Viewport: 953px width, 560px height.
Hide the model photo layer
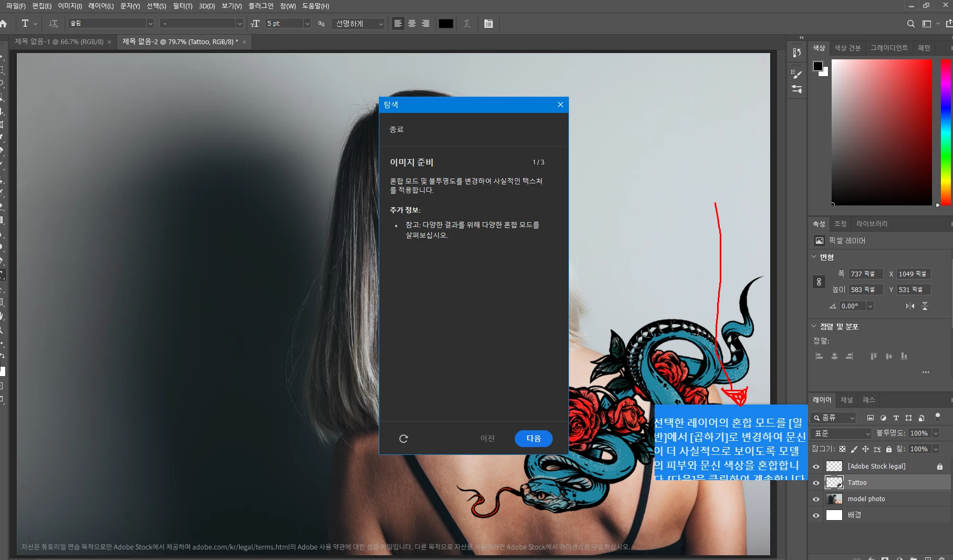click(x=816, y=499)
